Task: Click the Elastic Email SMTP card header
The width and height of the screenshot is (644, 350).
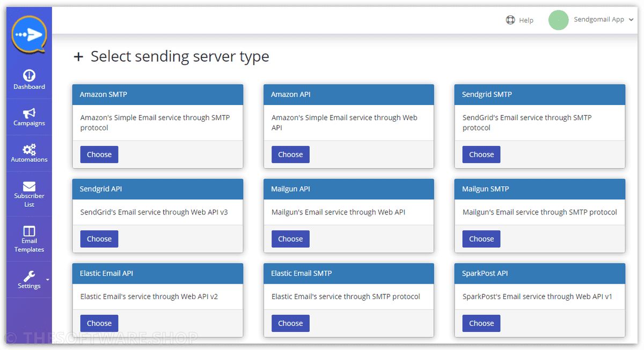Action: tap(349, 273)
